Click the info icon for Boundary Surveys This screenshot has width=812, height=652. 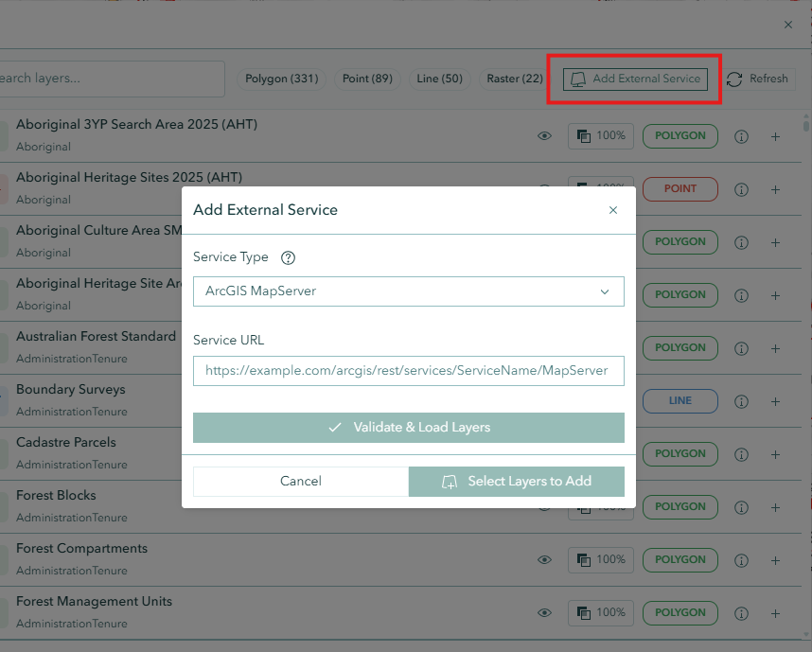pos(741,400)
